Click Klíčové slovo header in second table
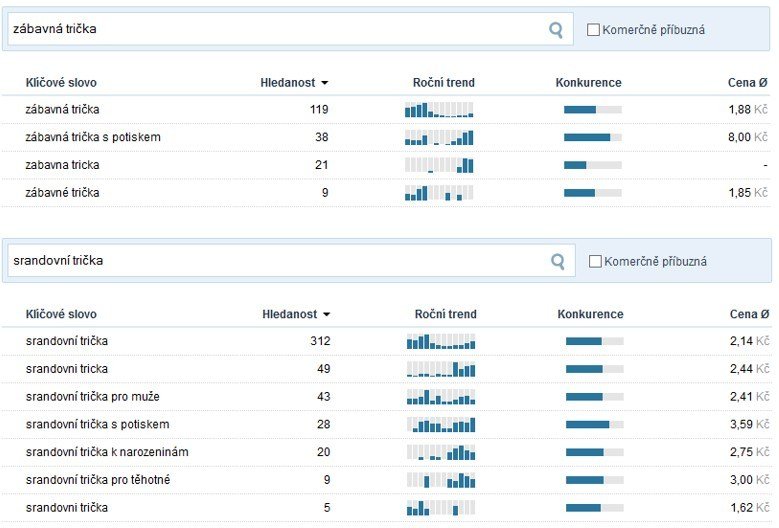This screenshot has width=779, height=528. coord(61,314)
